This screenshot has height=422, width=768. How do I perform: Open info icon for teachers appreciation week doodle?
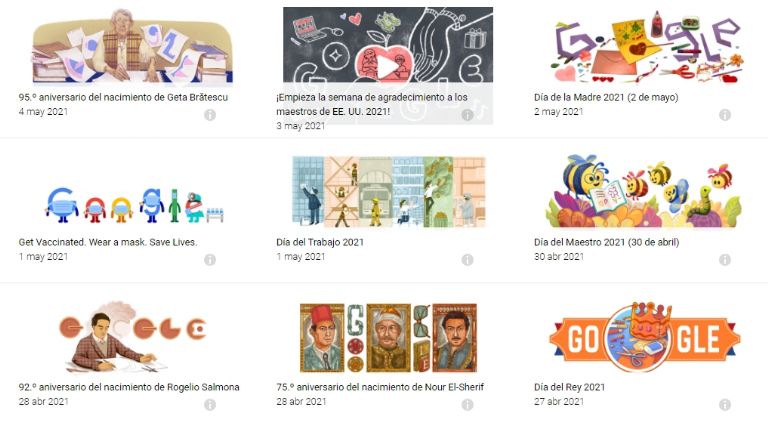point(467,115)
